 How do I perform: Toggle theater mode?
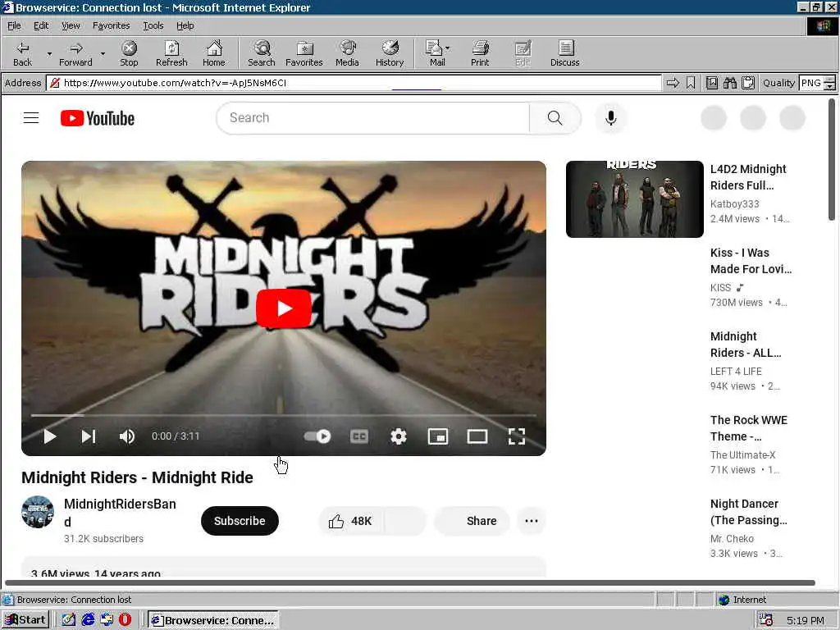pyautogui.click(x=477, y=436)
